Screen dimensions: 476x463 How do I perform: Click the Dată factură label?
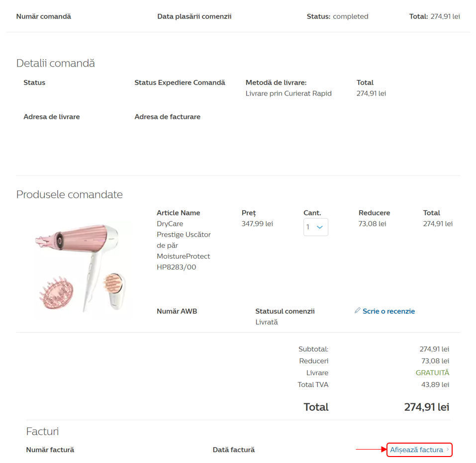point(234,450)
